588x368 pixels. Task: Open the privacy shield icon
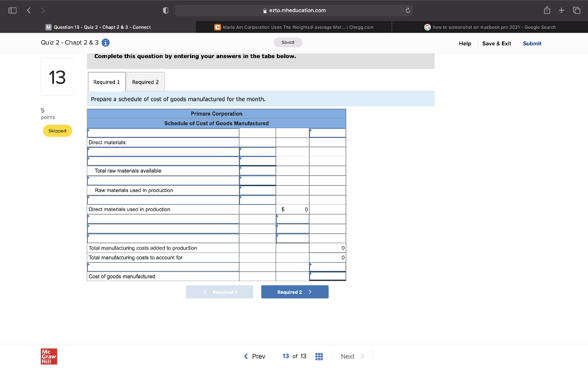pyautogui.click(x=165, y=10)
